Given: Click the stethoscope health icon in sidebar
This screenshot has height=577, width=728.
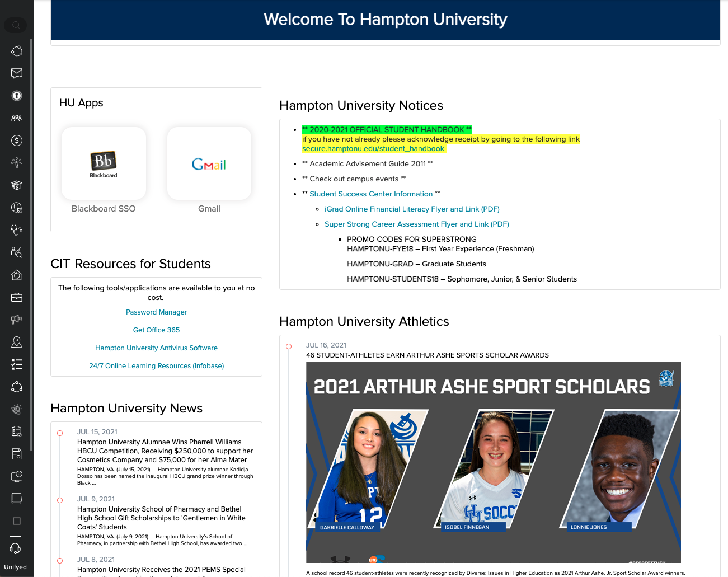Looking at the screenshot, I should (x=17, y=230).
